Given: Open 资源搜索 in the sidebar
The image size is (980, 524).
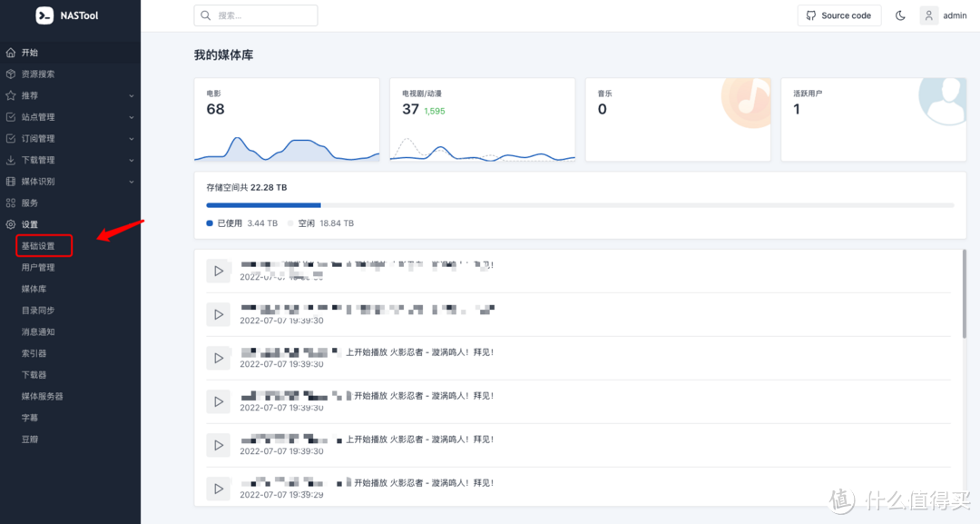Looking at the screenshot, I should click(x=38, y=74).
